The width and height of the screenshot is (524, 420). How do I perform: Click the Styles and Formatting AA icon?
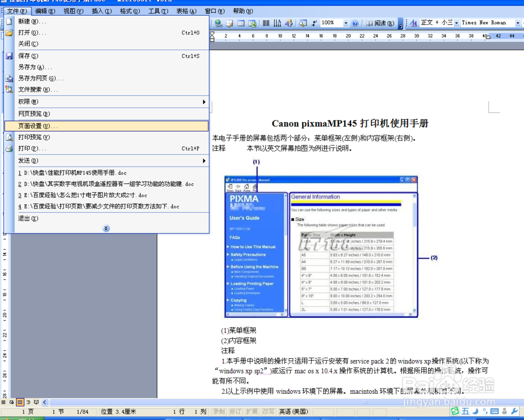(x=413, y=23)
